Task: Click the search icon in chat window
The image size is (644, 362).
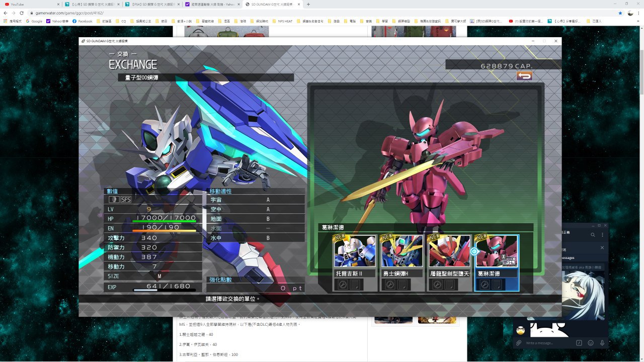Action: 593,235
